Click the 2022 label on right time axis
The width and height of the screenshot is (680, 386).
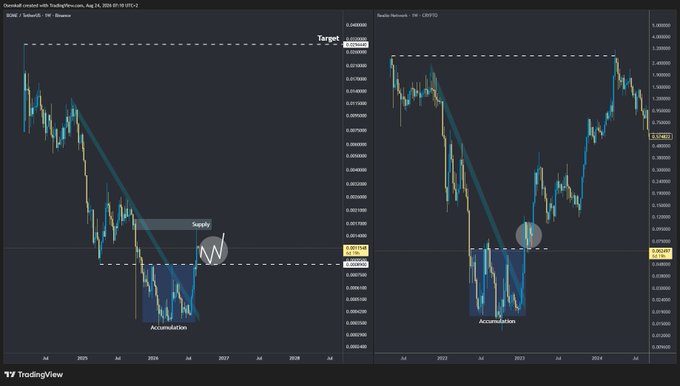tap(442, 358)
